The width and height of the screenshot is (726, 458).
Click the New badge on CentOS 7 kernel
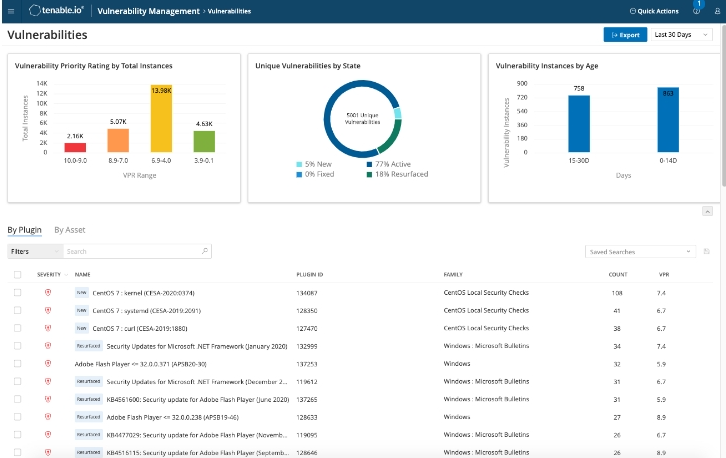pyautogui.click(x=81, y=293)
